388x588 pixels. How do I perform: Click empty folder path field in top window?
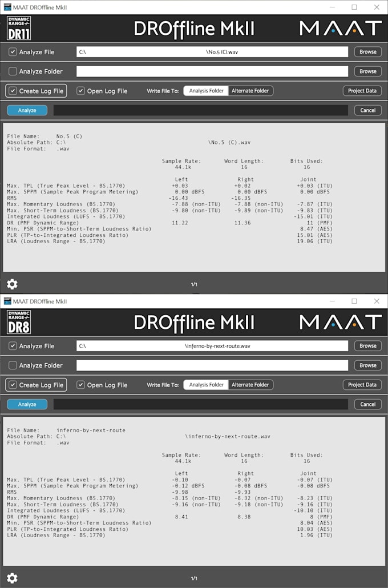tap(212, 71)
